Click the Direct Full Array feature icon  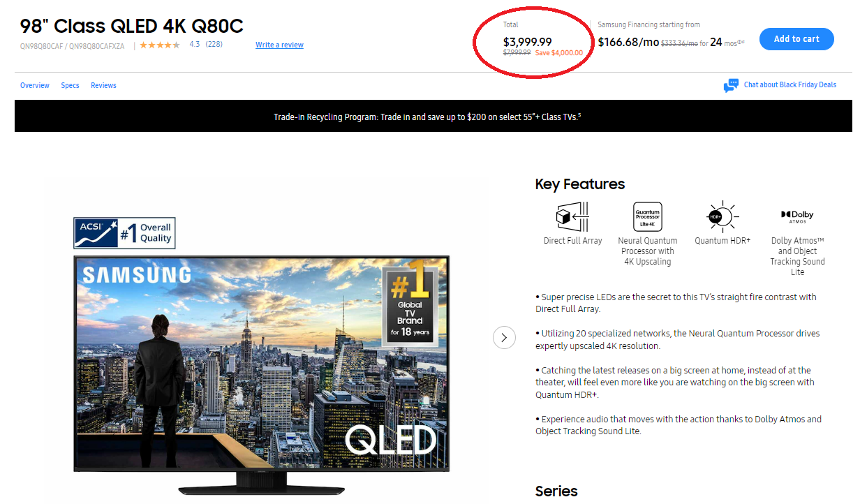(x=572, y=216)
